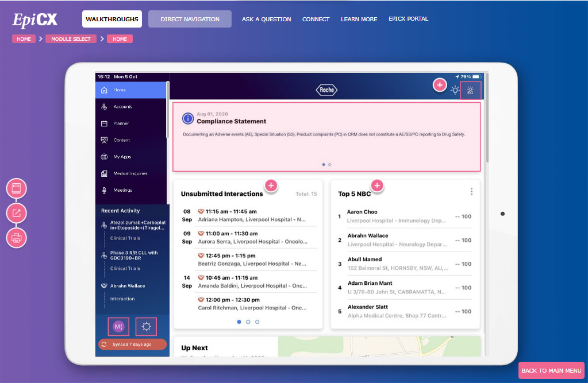Switch to the Walkthroughs tab
The width and height of the screenshot is (588, 383).
[x=112, y=19]
